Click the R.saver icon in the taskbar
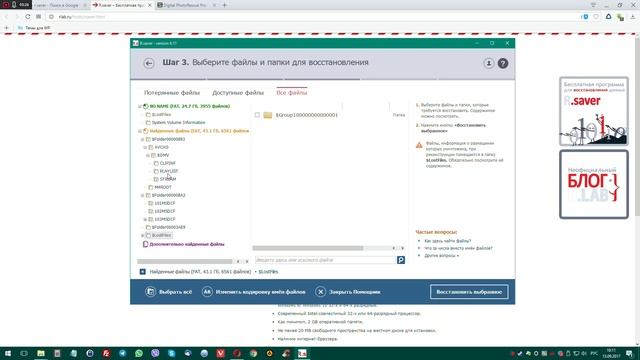Screen dimensions: 640x360 302,353
